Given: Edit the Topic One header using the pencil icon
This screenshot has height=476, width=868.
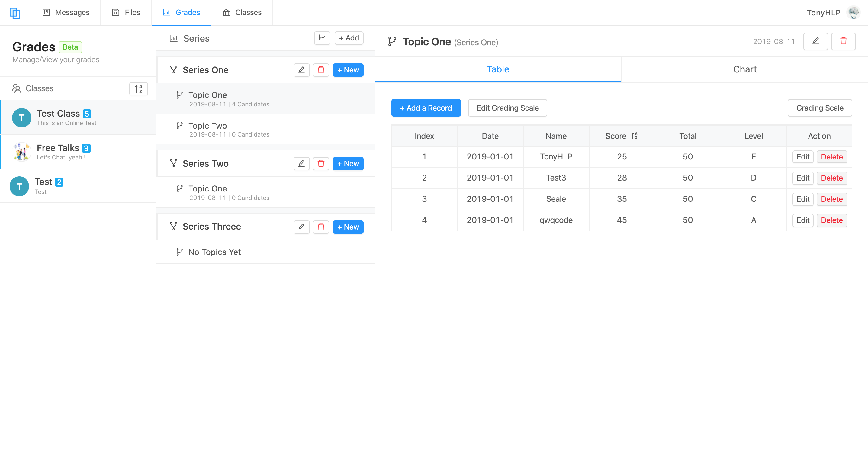Looking at the screenshot, I should (815, 41).
